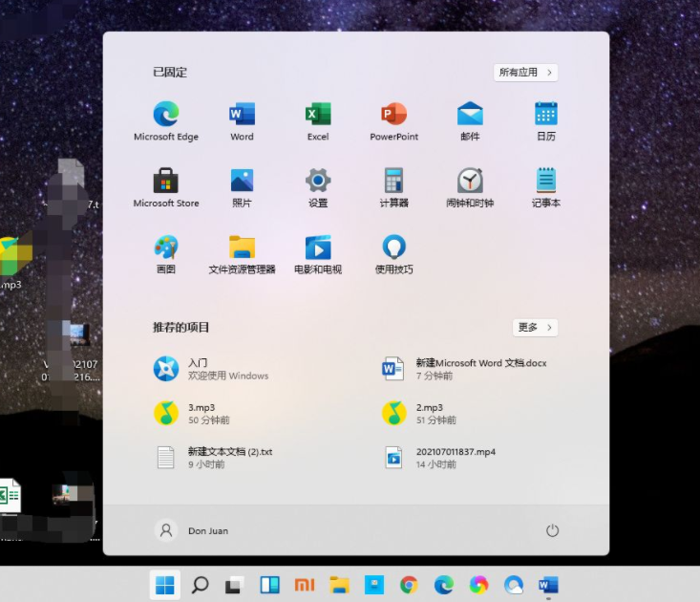Click the Windows Start button on taskbar
The image size is (700, 602).
coord(164,585)
